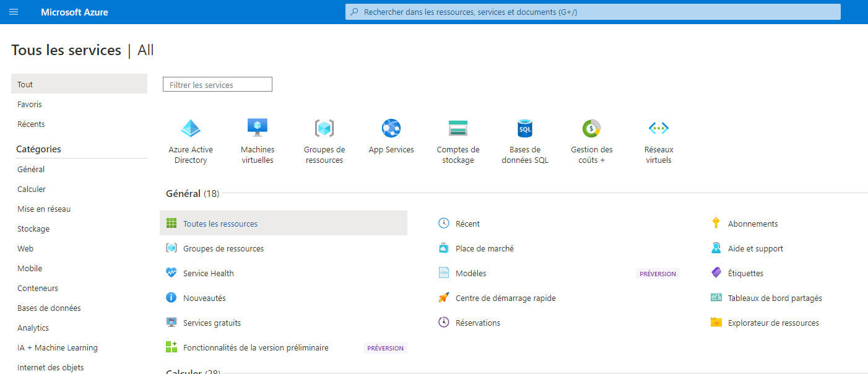Click the Explorateur de ressources folder icon

coord(716,323)
